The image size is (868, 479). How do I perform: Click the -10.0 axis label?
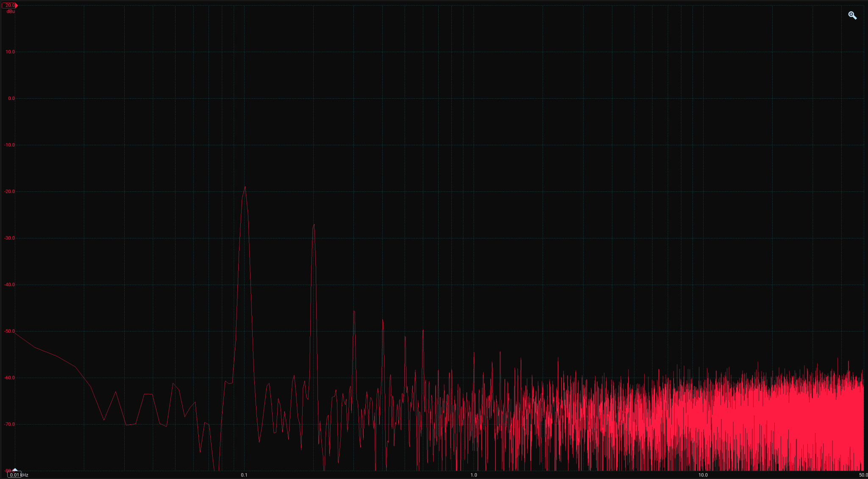pos(9,145)
